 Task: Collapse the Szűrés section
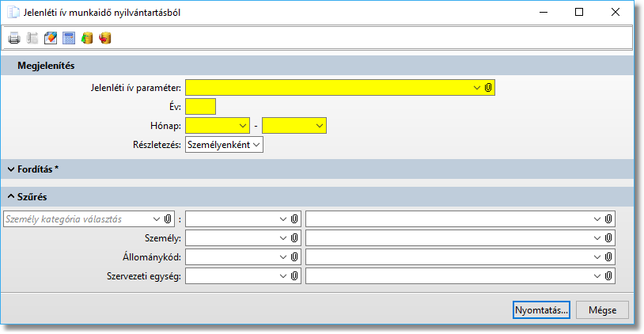point(10,196)
